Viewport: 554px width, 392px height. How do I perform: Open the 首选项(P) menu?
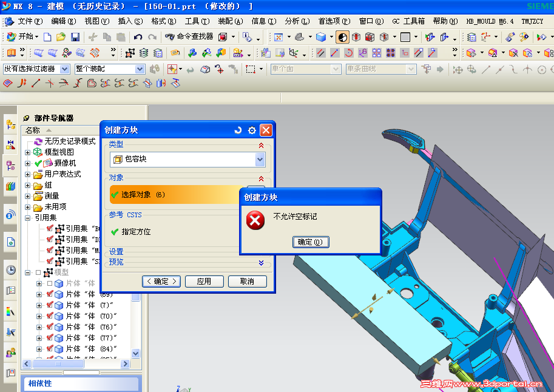coord(334,21)
